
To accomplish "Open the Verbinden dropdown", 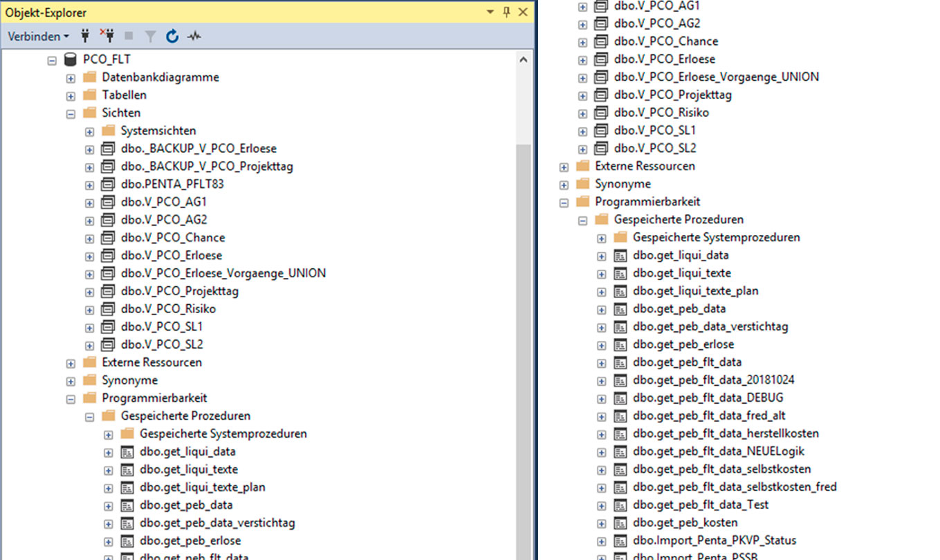I will click(39, 36).
